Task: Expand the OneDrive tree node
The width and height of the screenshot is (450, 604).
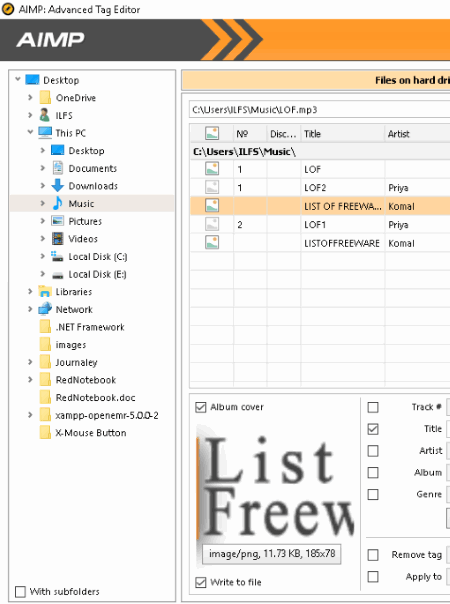Action: point(30,97)
